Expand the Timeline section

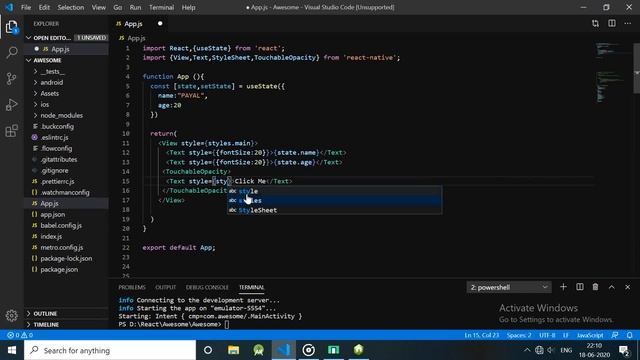point(67,324)
